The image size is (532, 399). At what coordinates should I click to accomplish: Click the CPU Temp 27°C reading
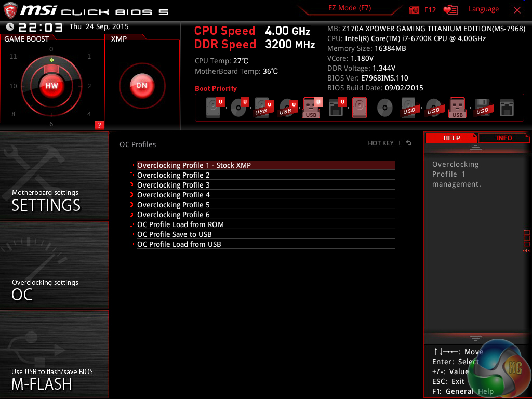point(221,61)
